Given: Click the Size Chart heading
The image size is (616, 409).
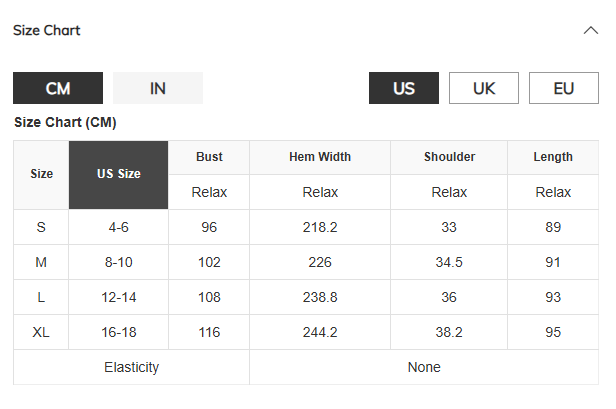Looking at the screenshot, I should coord(47,30).
